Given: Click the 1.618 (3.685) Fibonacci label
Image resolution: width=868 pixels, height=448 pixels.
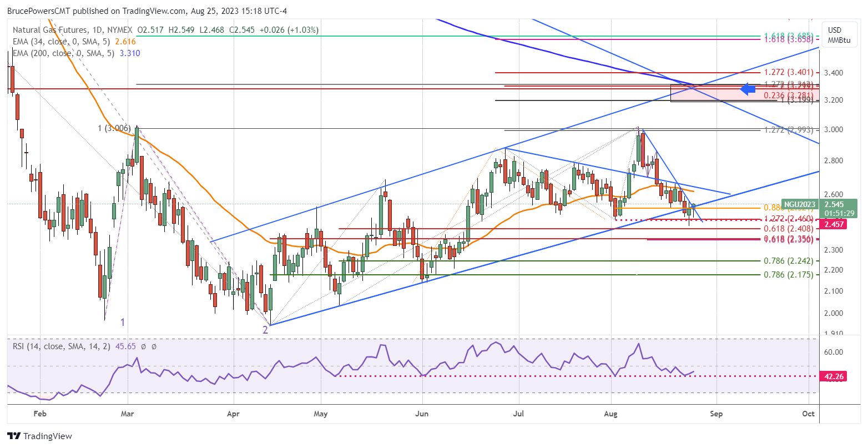Looking at the screenshot, I should click(789, 36).
